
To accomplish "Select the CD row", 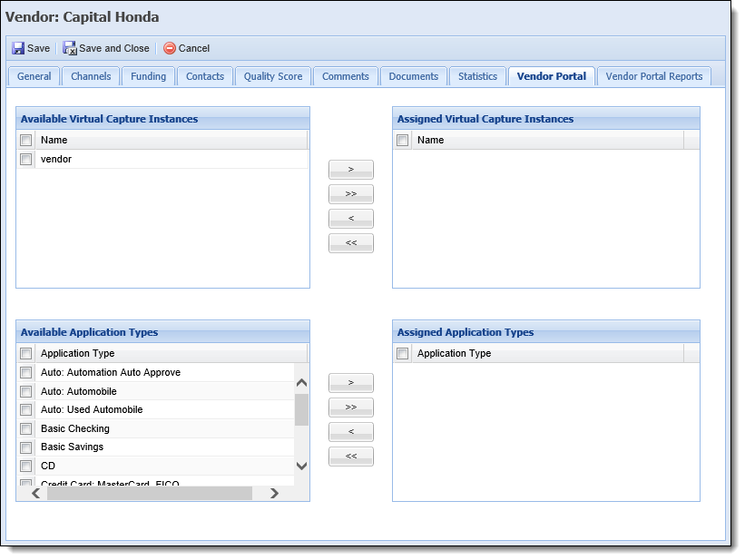I will 155,466.
